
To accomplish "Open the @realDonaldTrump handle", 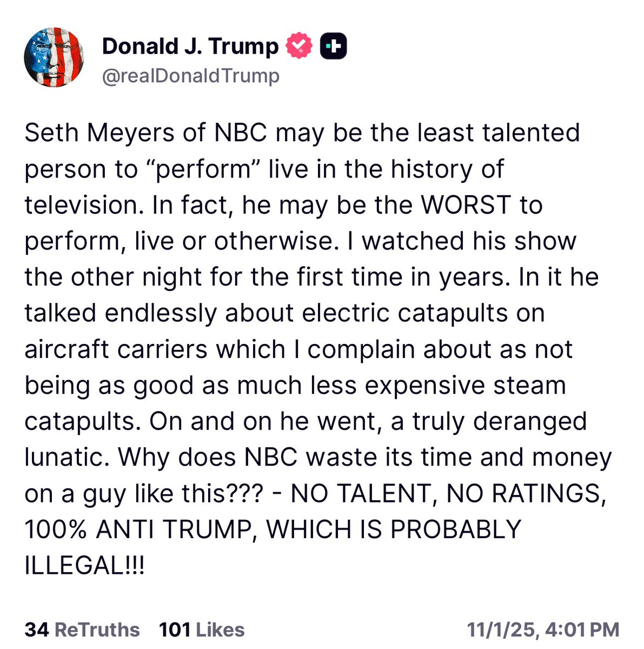I will tap(190, 76).
